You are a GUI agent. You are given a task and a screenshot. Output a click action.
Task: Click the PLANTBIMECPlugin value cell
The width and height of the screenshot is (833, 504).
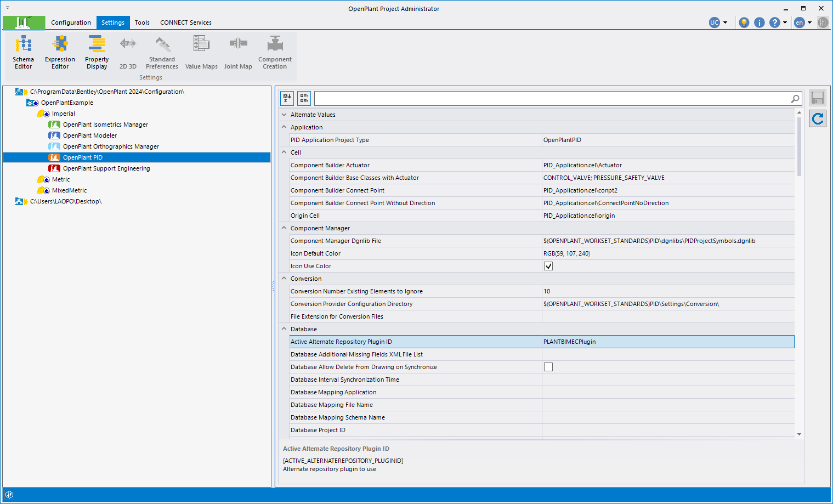tap(668, 342)
